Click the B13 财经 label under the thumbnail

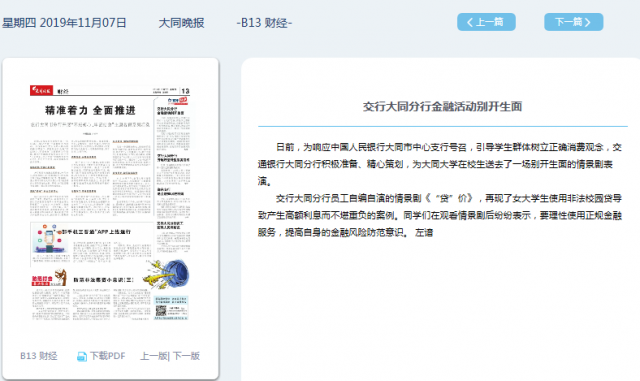tap(39, 356)
